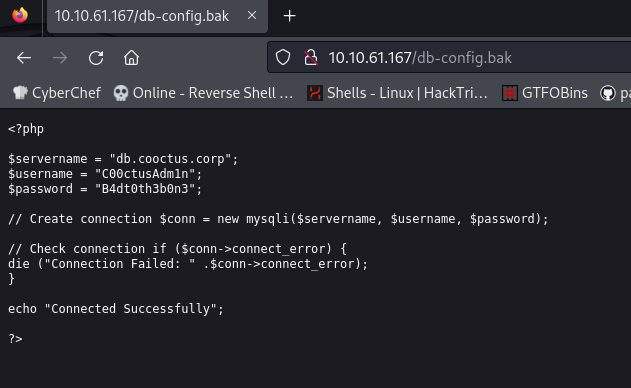Click the C00ctusAdm1n username text

[x=145, y=174]
